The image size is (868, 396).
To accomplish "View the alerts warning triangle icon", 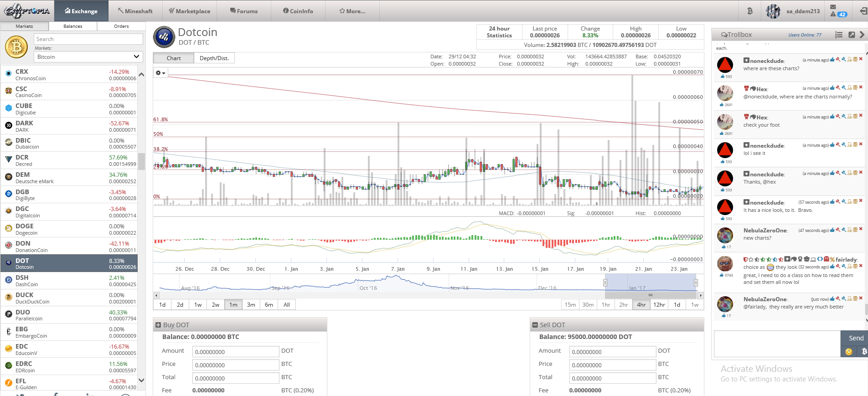I will pyautogui.click(x=833, y=14).
